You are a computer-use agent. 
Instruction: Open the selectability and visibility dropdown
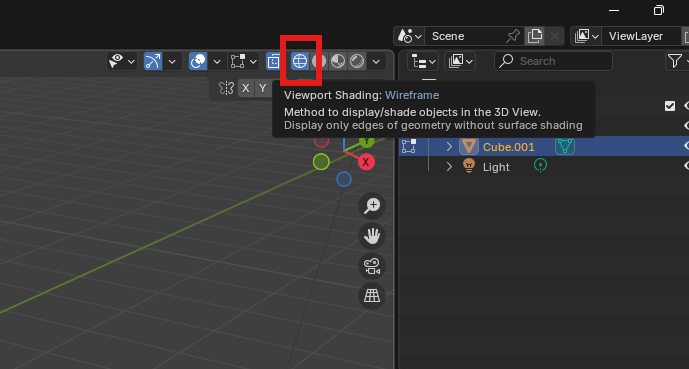[122, 62]
